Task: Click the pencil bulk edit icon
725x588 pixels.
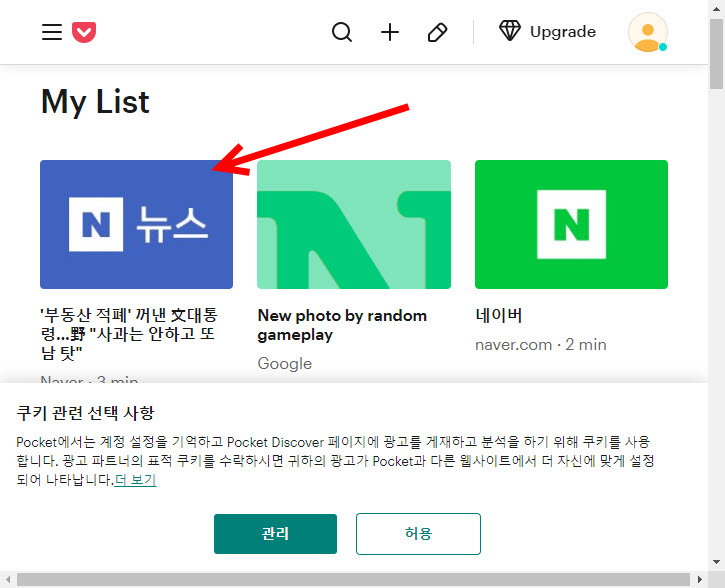Action: [437, 32]
